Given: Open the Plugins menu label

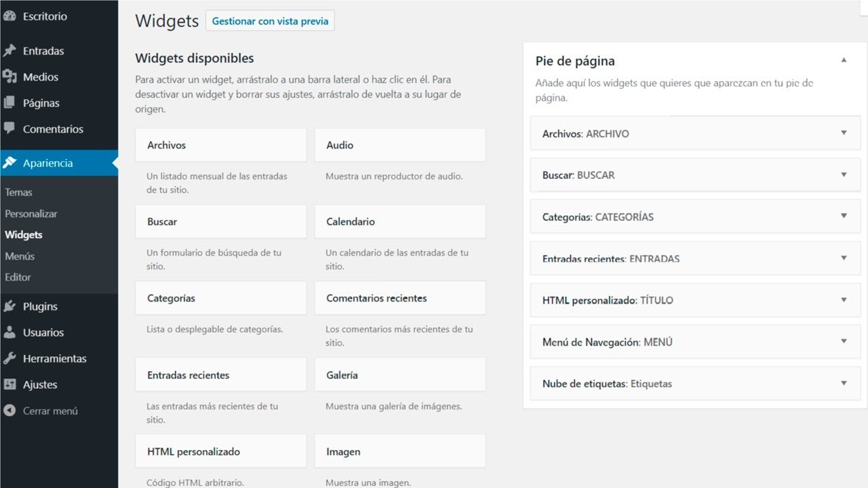Looking at the screenshot, I should click(x=40, y=306).
